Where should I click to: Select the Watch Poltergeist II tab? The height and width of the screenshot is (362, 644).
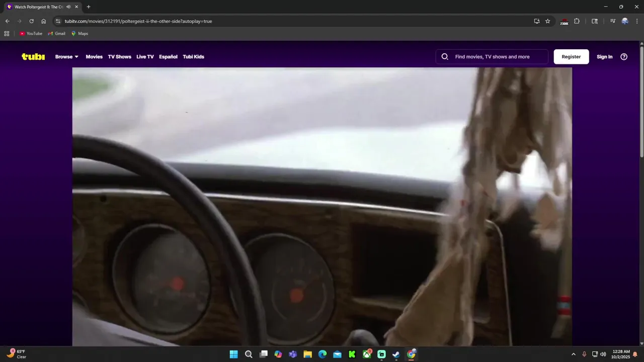pyautogui.click(x=43, y=7)
